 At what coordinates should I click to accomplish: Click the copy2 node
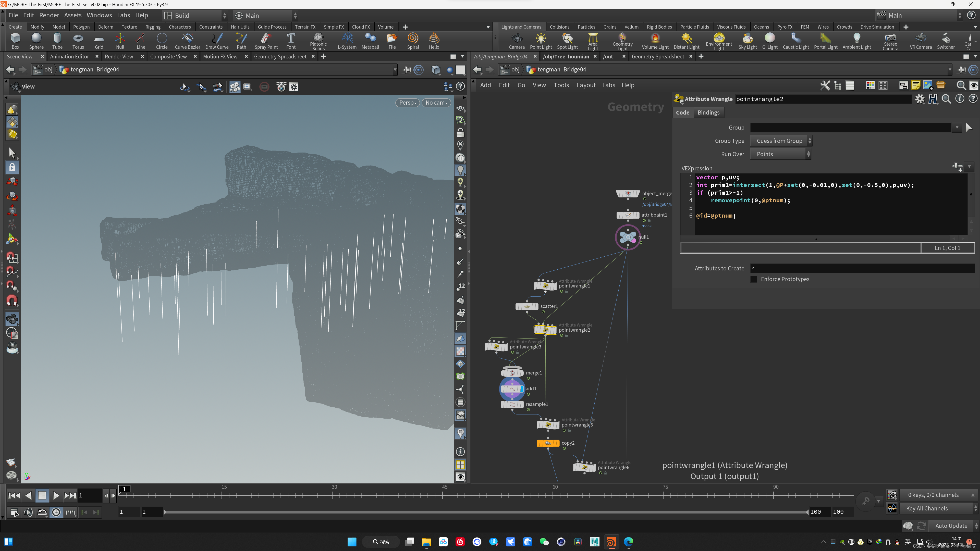click(548, 443)
